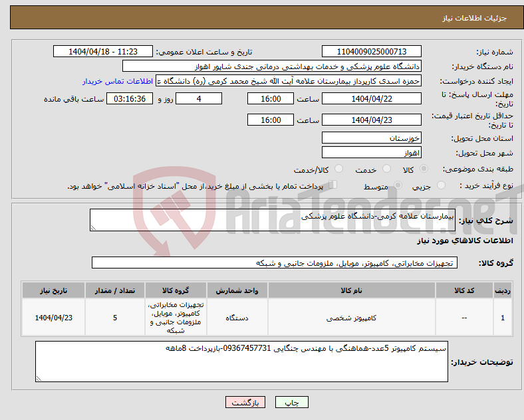Click the price validity date 1404/04/23 field
The image size is (524, 420).
(x=371, y=120)
